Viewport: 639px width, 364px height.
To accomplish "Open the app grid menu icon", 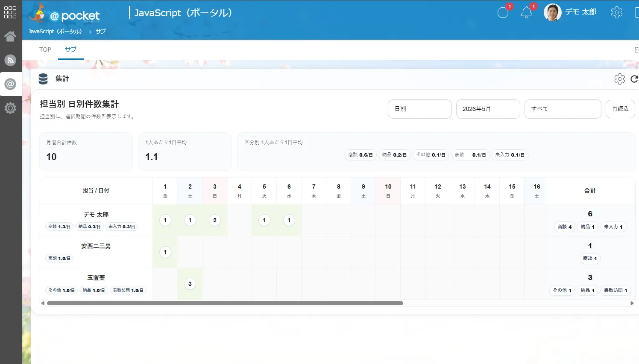I will point(10,12).
